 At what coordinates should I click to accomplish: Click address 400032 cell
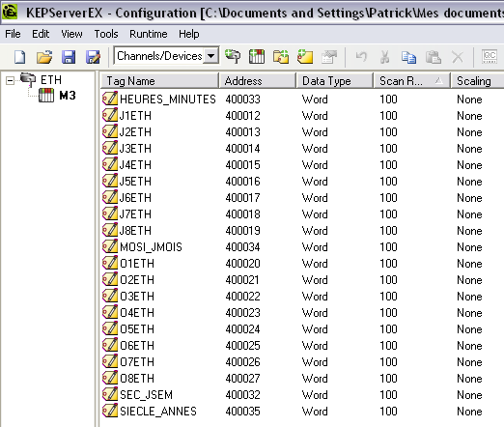click(x=242, y=395)
